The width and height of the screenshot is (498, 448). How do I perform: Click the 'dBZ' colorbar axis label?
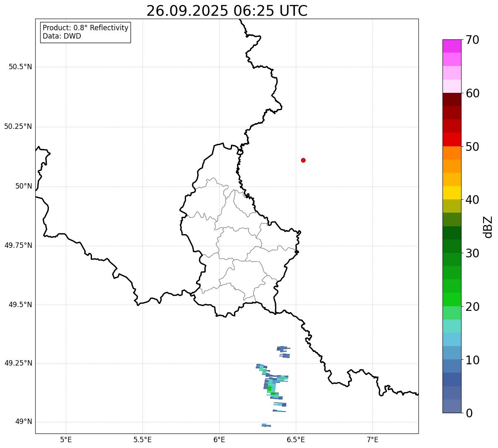488,227
